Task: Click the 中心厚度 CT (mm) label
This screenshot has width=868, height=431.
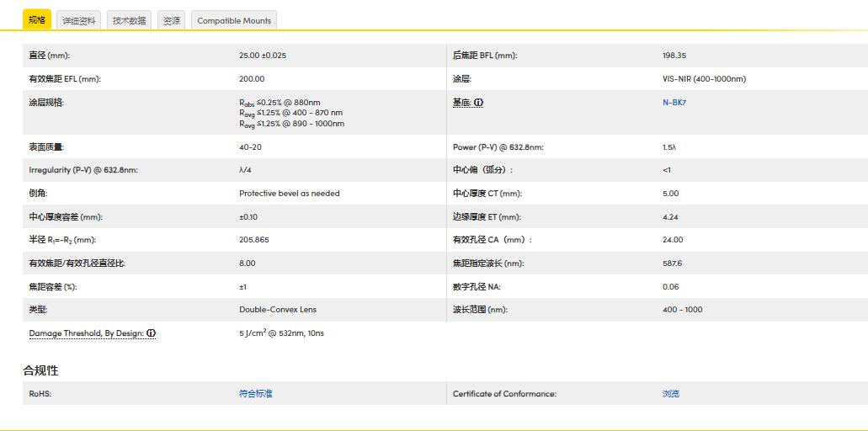Action: 487,193
